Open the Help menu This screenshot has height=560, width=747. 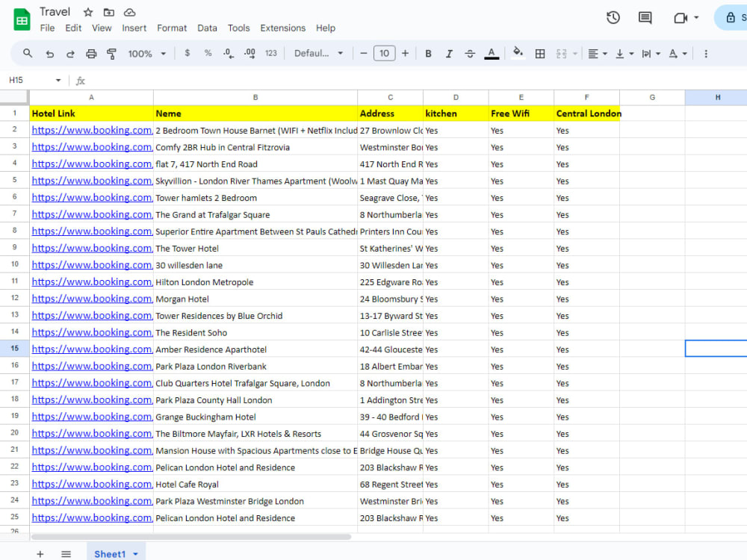point(326,28)
